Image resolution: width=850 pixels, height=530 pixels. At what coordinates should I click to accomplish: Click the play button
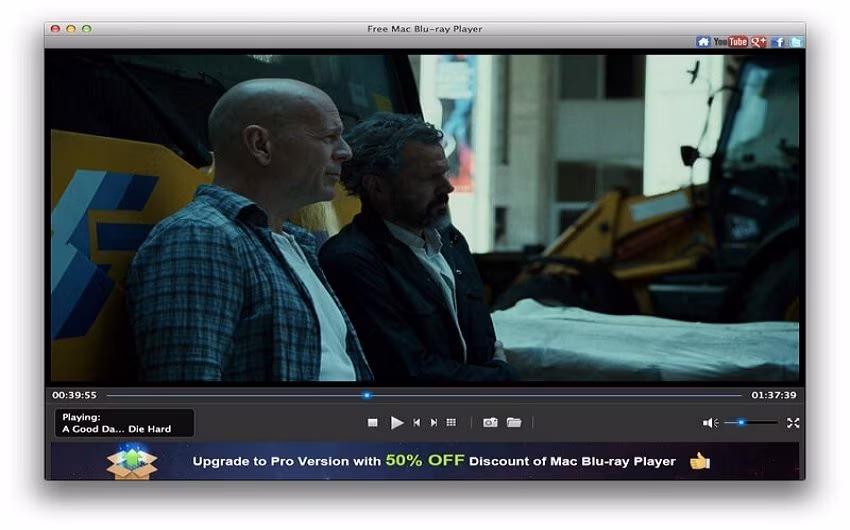click(x=397, y=423)
